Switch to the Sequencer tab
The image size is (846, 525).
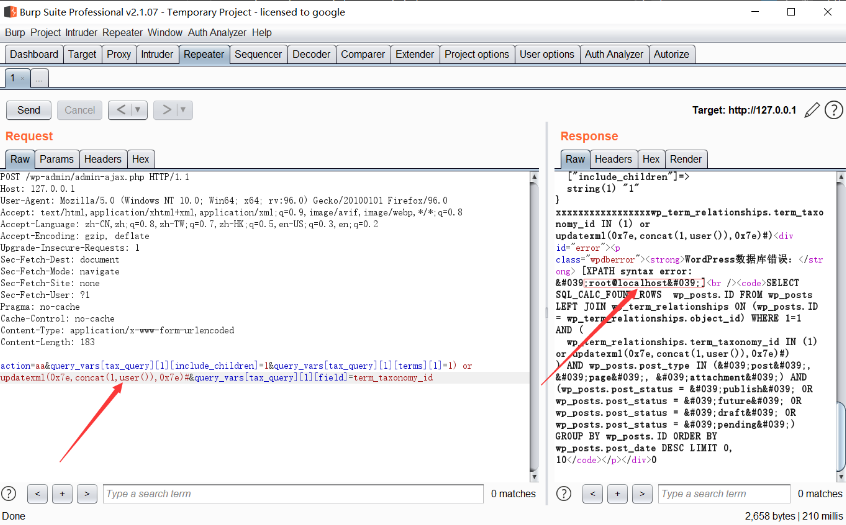click(258, 54)
